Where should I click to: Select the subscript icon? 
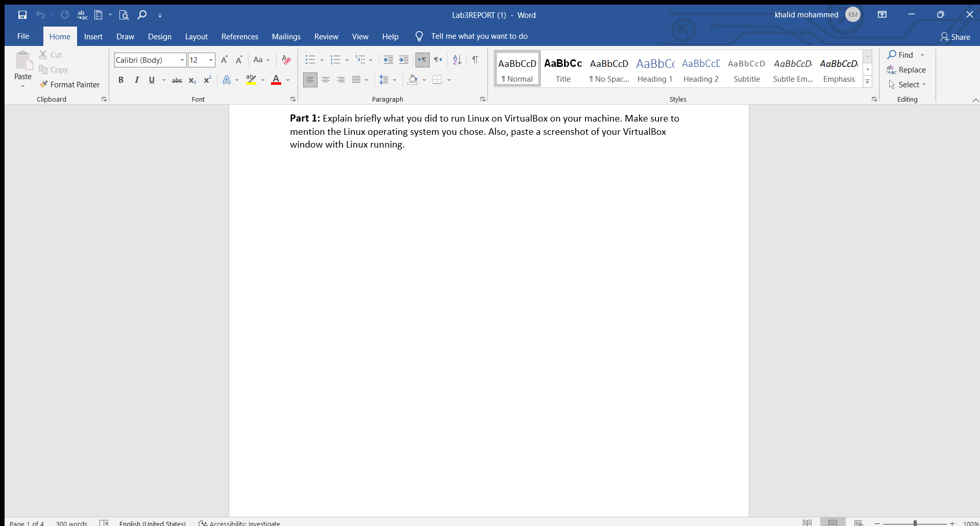tap(192, 80)
